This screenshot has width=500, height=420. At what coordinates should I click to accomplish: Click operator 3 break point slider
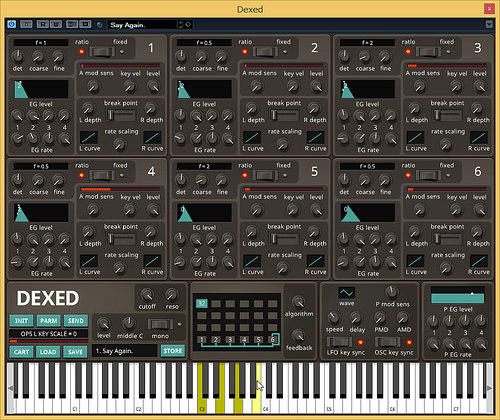click(x=447, y=115)
